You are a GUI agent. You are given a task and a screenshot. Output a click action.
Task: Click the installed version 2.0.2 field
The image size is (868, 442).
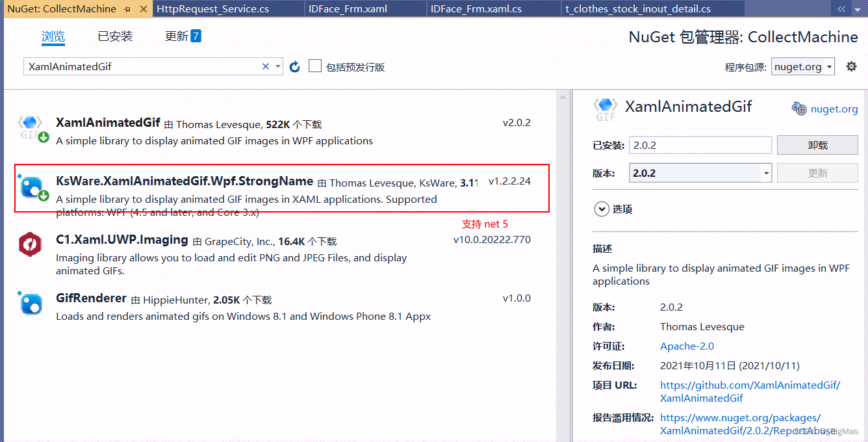point(700,145)
